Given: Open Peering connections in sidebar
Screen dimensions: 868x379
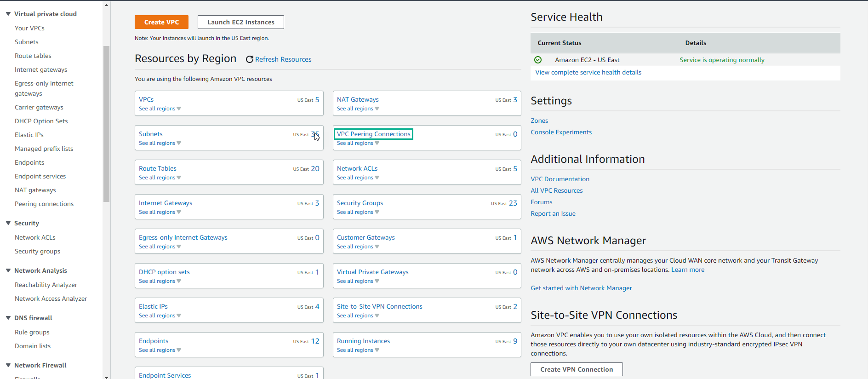Looking at the screenshot, I should click(44, 204).
